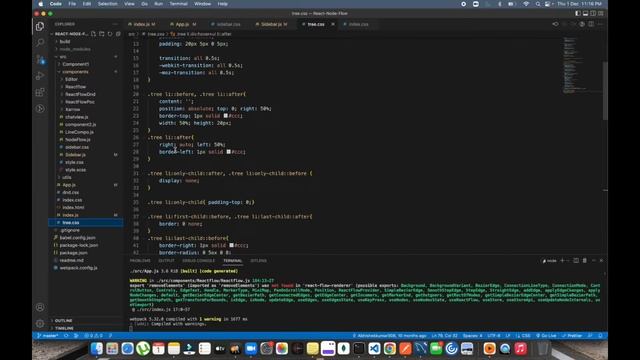Open the Music app from the Dock

520,349
